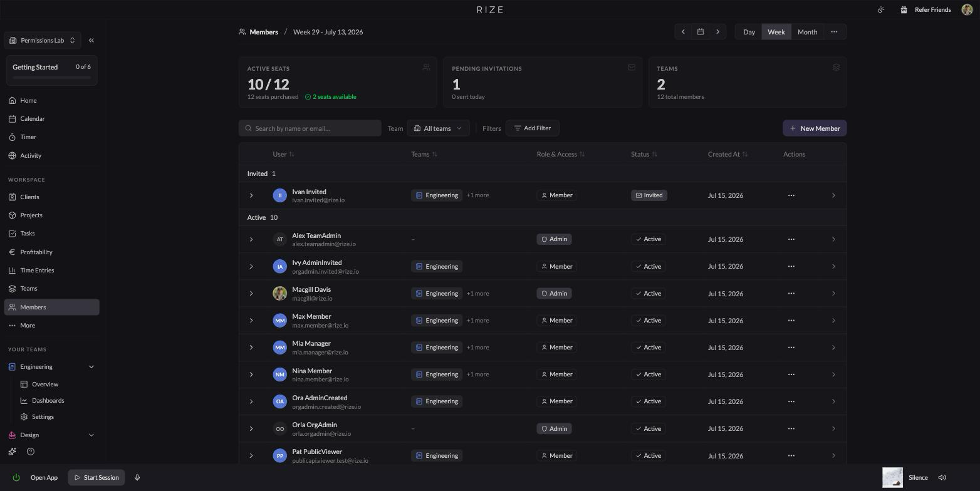Expand the Design team in sidebar
980x491 pixels.
(91, 435)
